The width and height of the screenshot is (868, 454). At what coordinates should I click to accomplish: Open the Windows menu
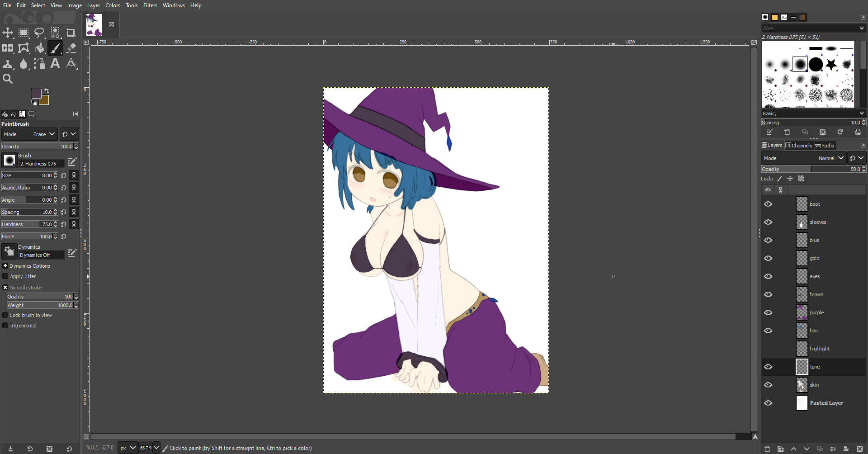(174, 5)
